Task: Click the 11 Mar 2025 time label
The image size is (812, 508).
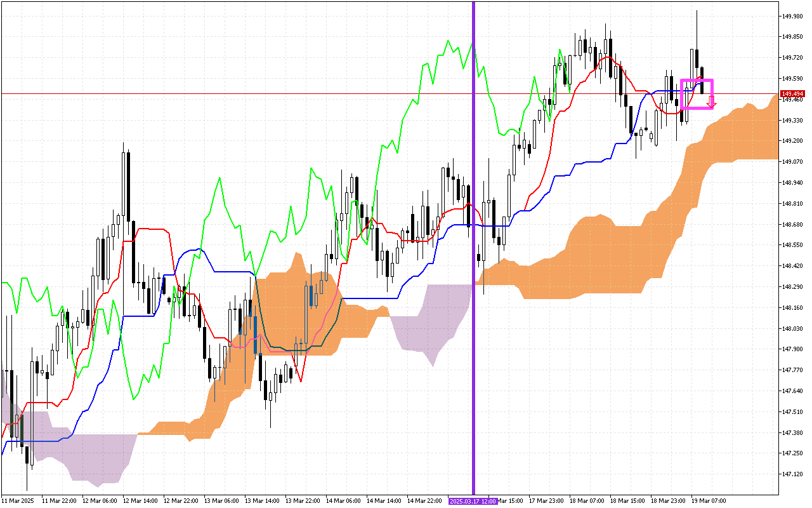Action: (18, 501)
